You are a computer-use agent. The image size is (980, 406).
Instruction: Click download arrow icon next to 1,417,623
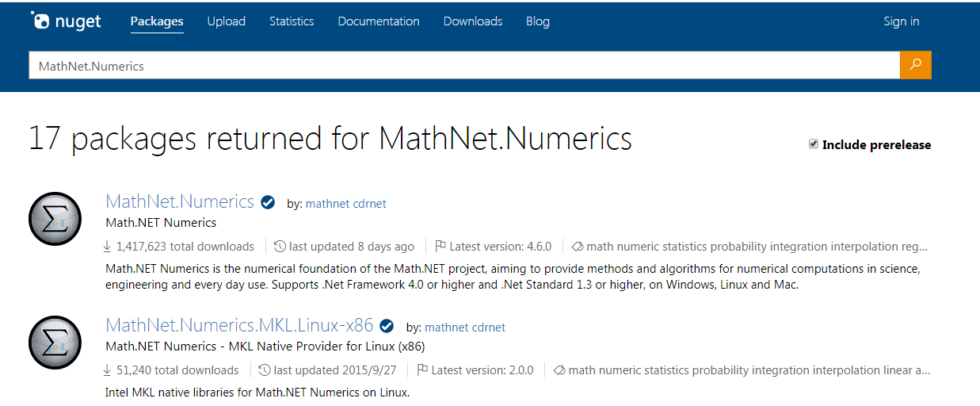click(x=108, y=247)
